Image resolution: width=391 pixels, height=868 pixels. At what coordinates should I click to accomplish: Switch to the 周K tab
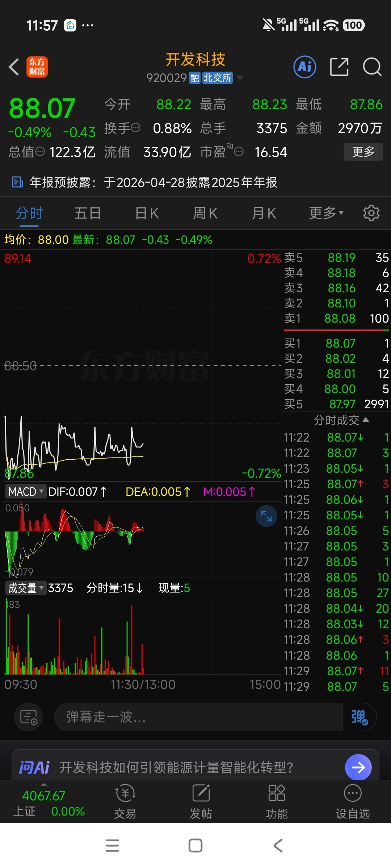pos(205,213)
